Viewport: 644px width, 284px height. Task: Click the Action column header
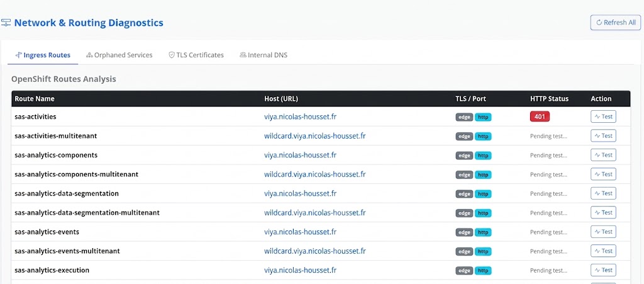[x=601, y=99]
